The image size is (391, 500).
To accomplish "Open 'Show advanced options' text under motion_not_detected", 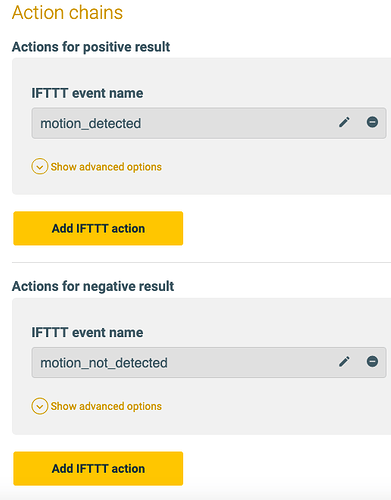I will pos(106,406).
